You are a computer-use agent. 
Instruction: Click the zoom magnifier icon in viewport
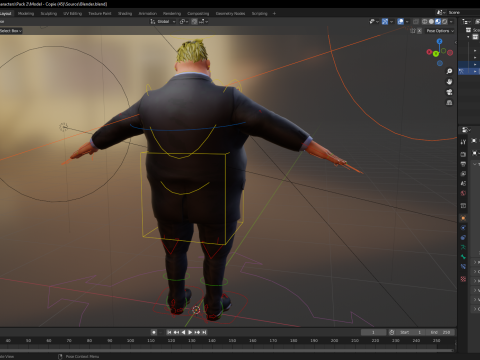(449, 71)
